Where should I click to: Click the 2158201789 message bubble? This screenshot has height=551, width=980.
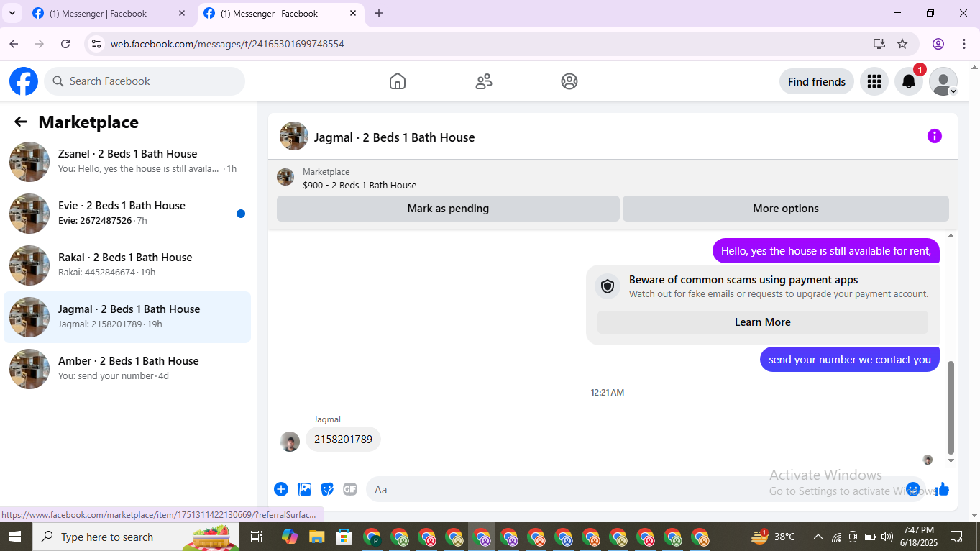click(343, 439)
